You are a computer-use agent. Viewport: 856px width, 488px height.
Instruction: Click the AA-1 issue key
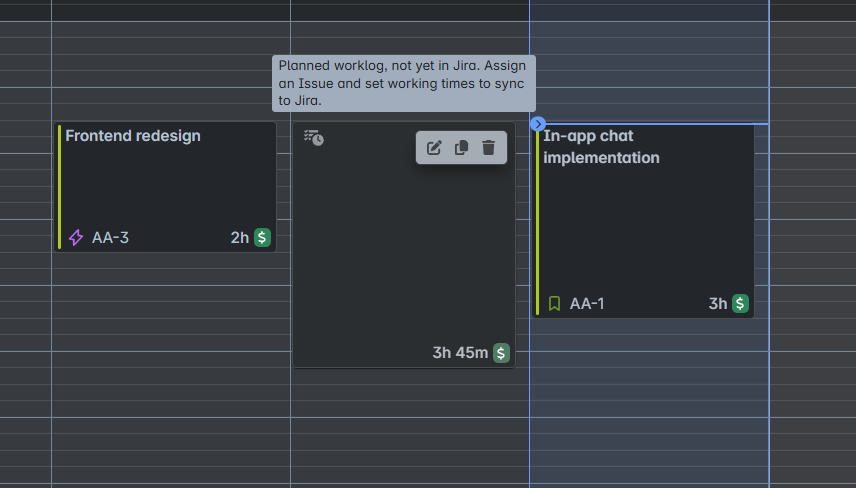pos(587,303)
